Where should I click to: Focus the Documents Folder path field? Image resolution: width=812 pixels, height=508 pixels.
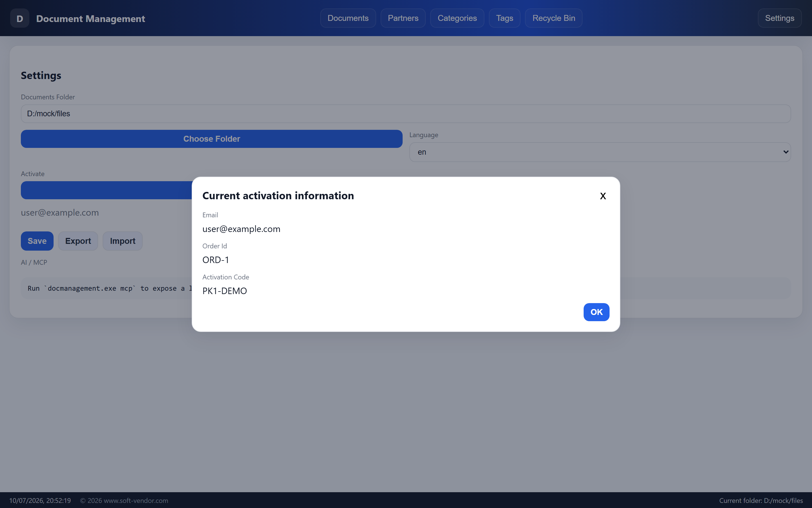[406, 113]
